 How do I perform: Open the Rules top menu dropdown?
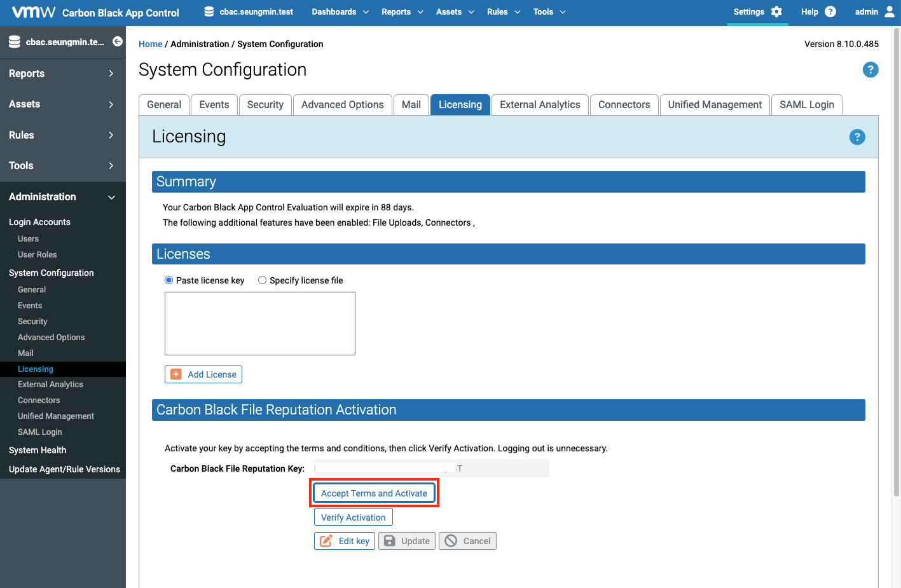[504, 11]
